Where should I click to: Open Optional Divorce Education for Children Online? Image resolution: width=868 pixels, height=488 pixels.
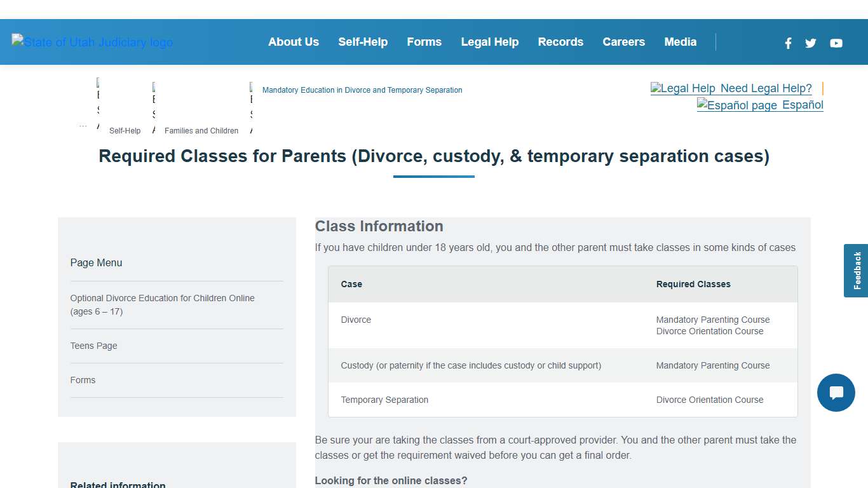click(x=162, y=304)
